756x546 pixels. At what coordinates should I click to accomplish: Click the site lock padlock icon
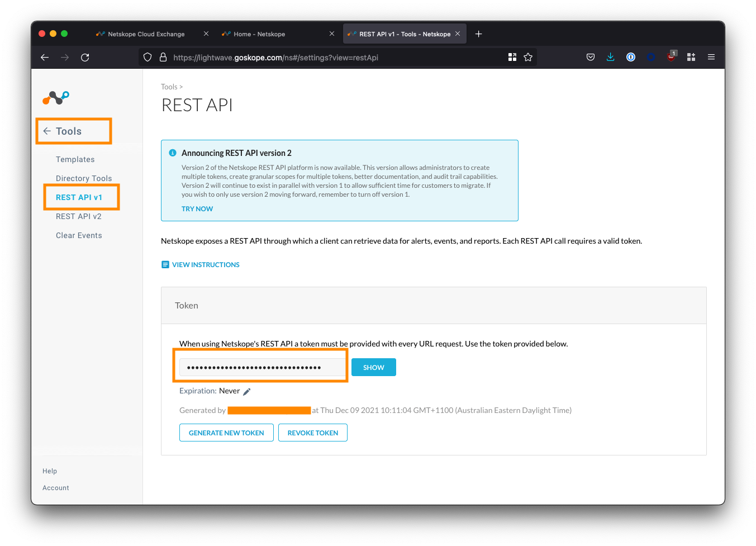point(163,57)
